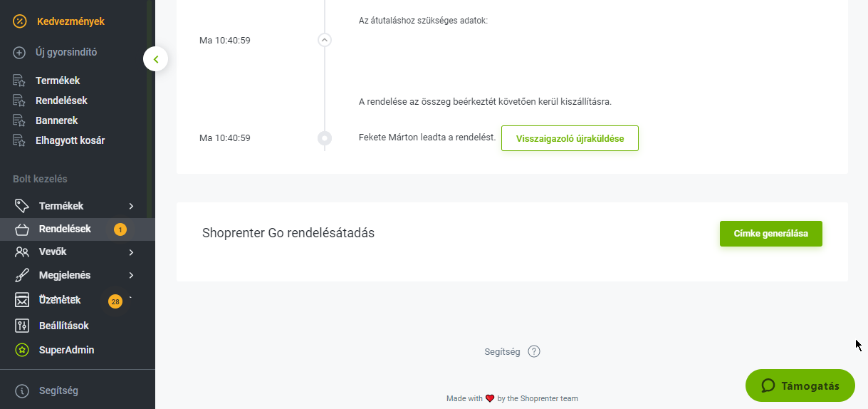Collapse the sidebar with the green chevron

click(155, 58)
